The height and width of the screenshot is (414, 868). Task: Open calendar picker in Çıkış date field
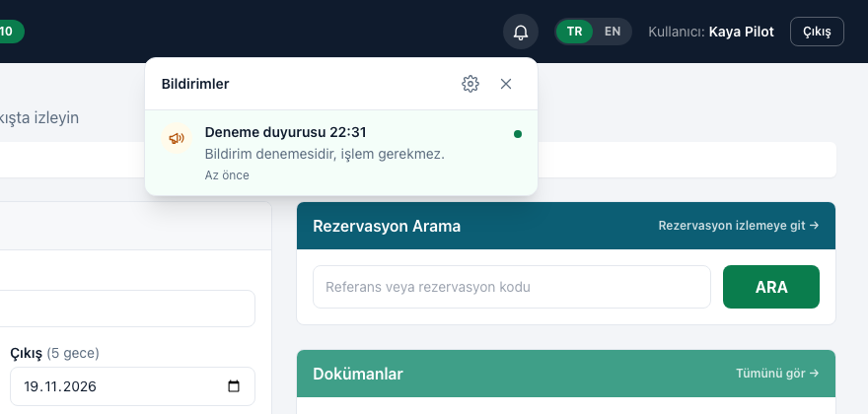234,385
